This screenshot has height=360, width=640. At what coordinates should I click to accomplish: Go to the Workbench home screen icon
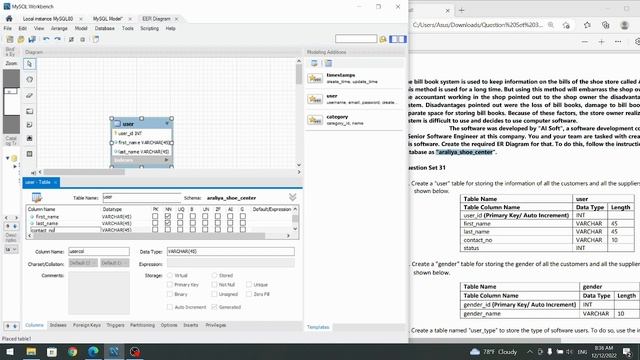pyautogui.click(x=9, y=19)
